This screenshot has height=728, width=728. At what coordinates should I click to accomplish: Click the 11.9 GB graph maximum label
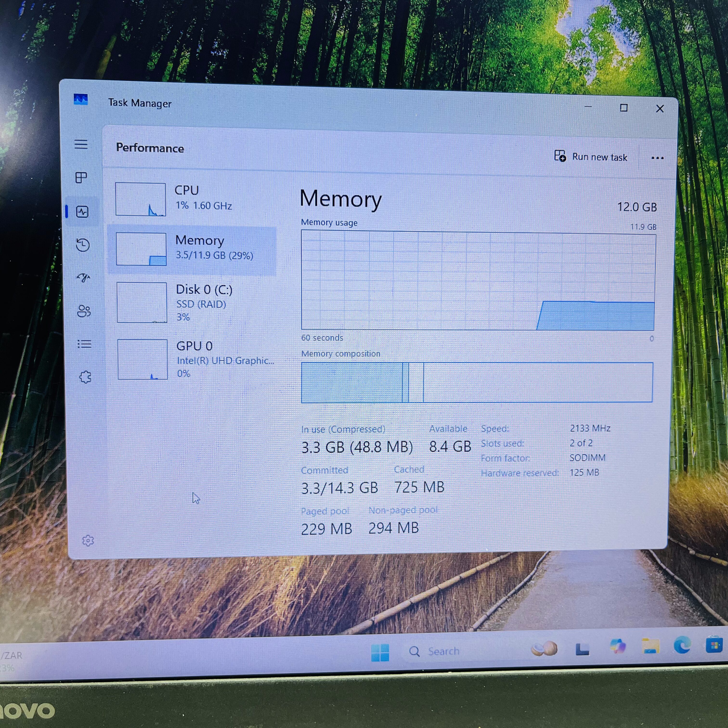[x=643, y=227]
